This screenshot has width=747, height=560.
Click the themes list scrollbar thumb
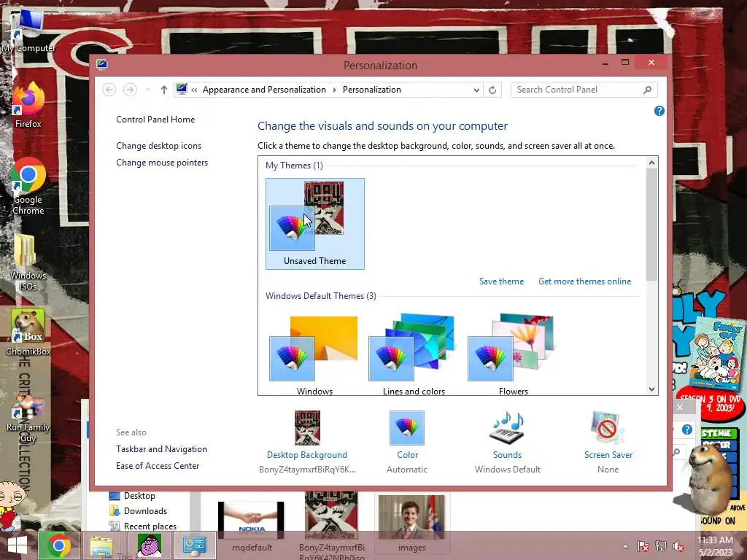(651, 225)
